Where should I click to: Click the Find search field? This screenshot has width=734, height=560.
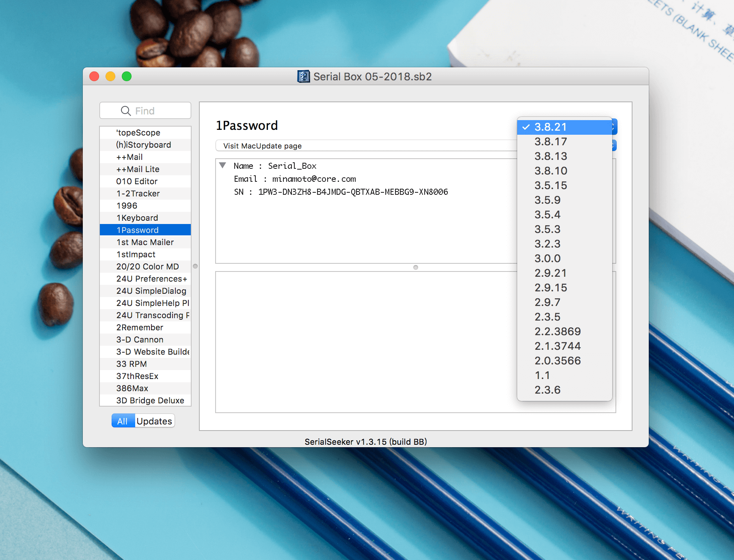[x=145, y=110]
